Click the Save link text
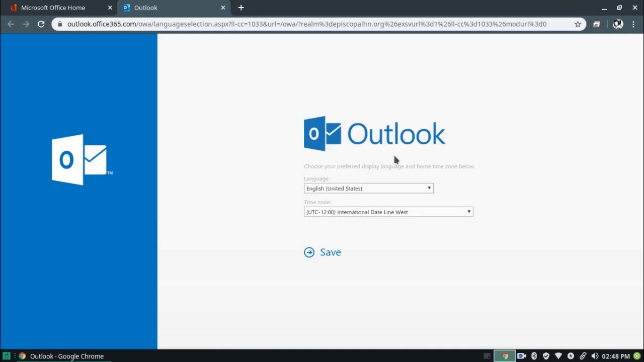Image resolution: width=644 pixels, height=362 pixels. click(x=331, y=252)
